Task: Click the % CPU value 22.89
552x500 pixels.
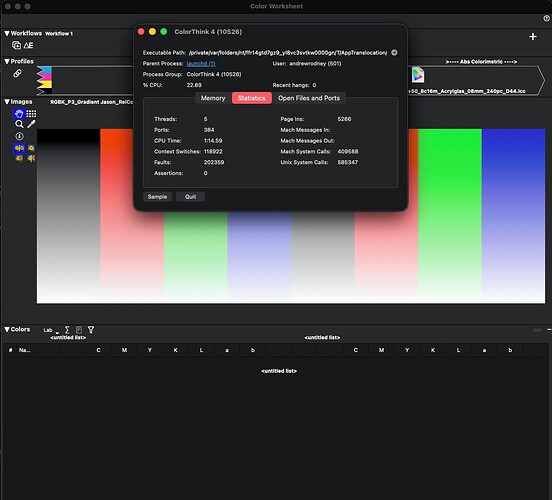Action: tap(194, 85)
